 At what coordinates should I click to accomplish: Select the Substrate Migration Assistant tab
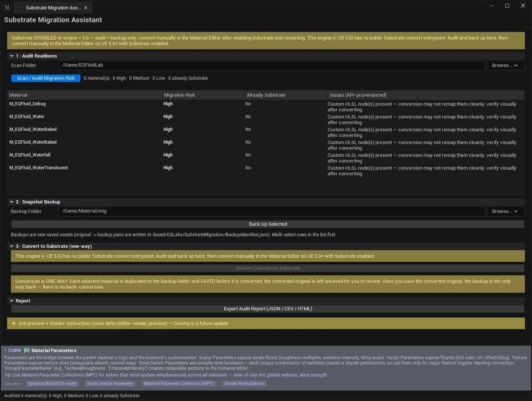click(53, 8)
